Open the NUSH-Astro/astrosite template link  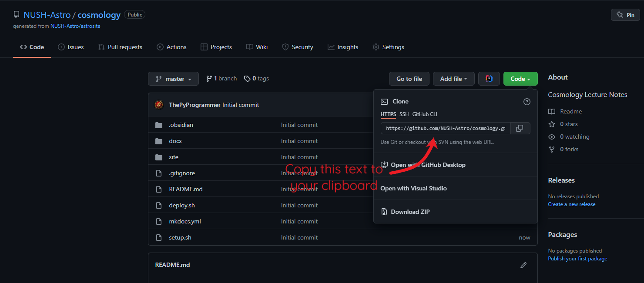75,26
